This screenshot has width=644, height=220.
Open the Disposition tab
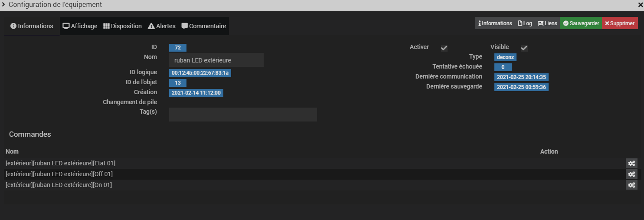click(x=123, y=26)
